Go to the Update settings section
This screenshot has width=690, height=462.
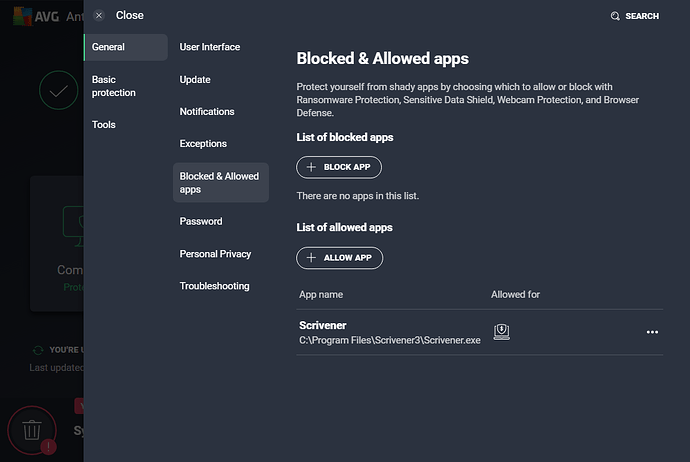tap(195, 79)
